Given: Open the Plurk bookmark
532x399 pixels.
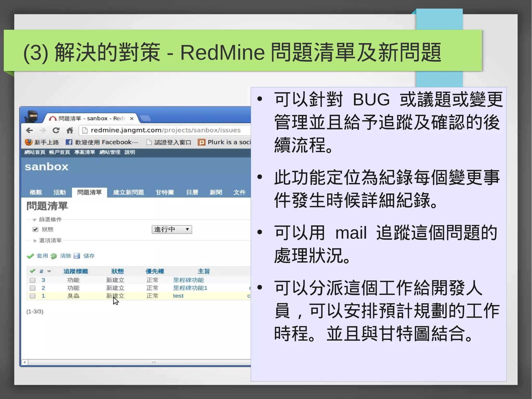Looking at the screenshot, I should [x=224, y=142].
